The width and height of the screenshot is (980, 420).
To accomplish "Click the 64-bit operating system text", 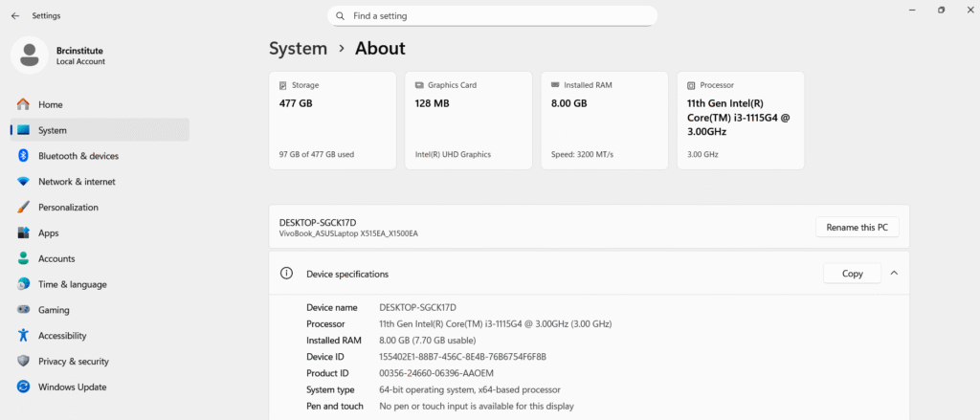I will [470, 389].
